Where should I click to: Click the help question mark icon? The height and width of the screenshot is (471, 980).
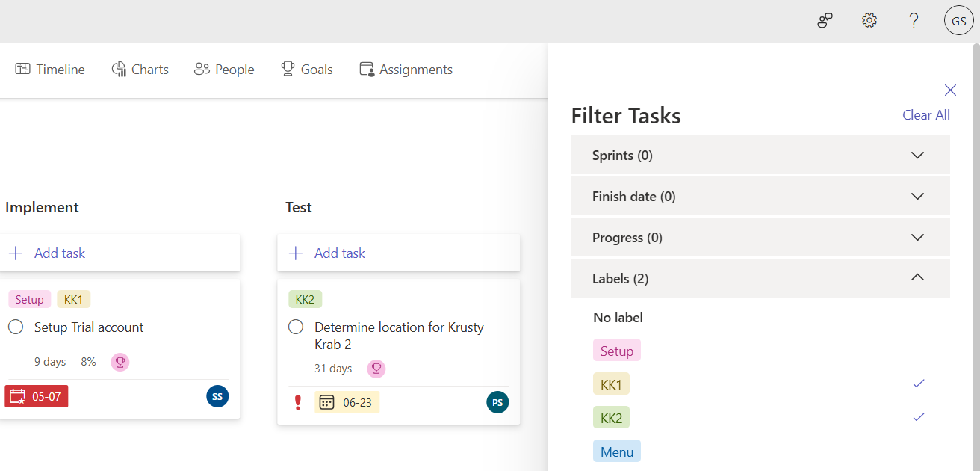[x=914, y=20]
